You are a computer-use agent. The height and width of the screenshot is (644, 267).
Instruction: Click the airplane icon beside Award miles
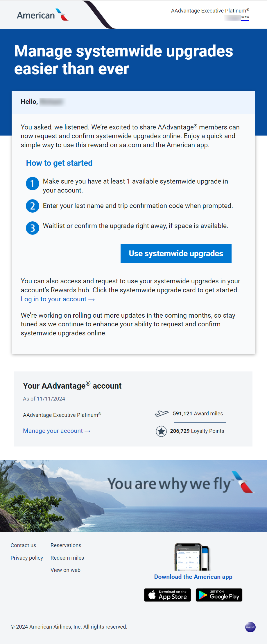162,413
